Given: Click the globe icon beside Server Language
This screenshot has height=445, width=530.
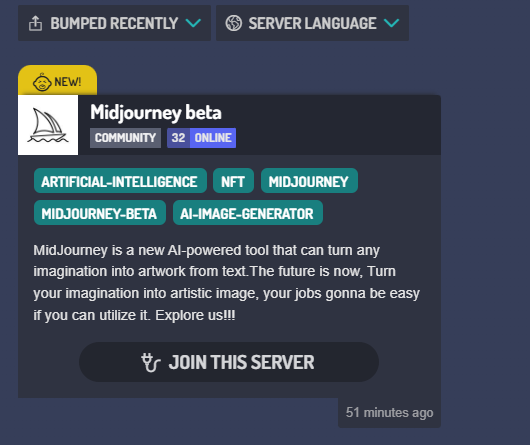Looking at the screenshot, I should [234, 23].
